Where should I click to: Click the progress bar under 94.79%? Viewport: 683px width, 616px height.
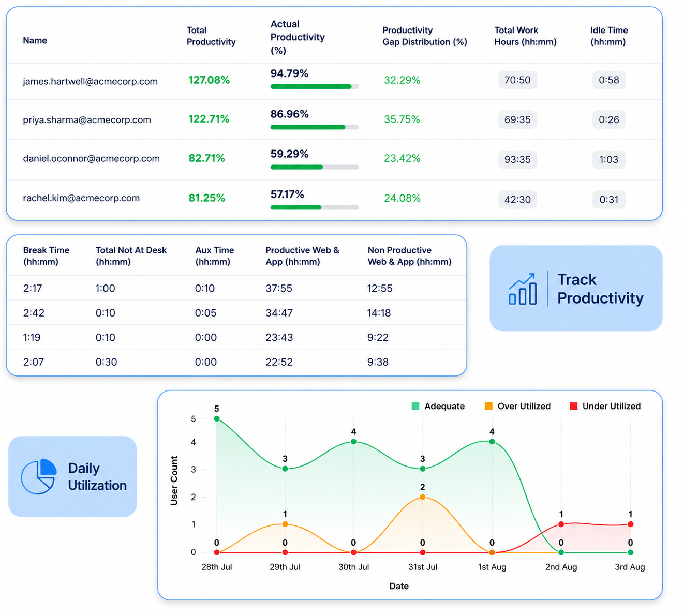315,87
